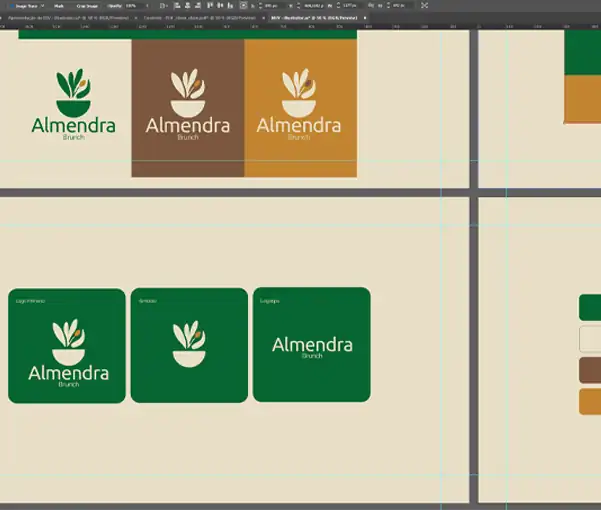Click the Height value field

(402, 6)
